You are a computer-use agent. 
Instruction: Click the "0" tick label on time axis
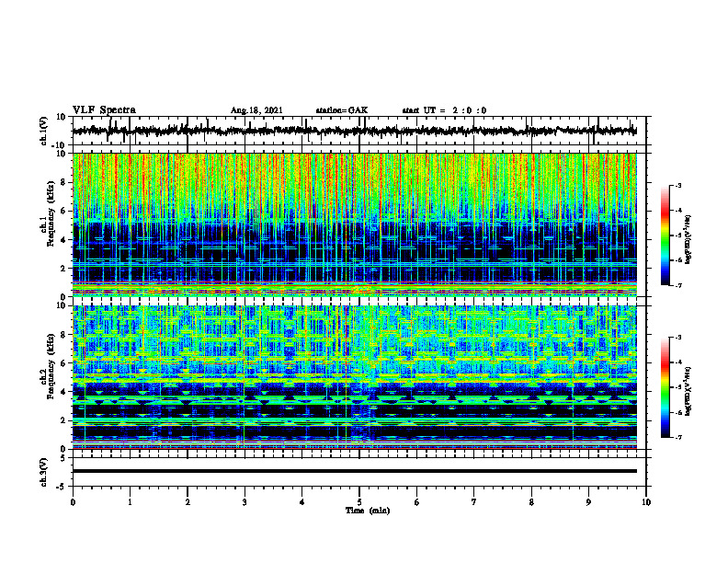(73, 502)
